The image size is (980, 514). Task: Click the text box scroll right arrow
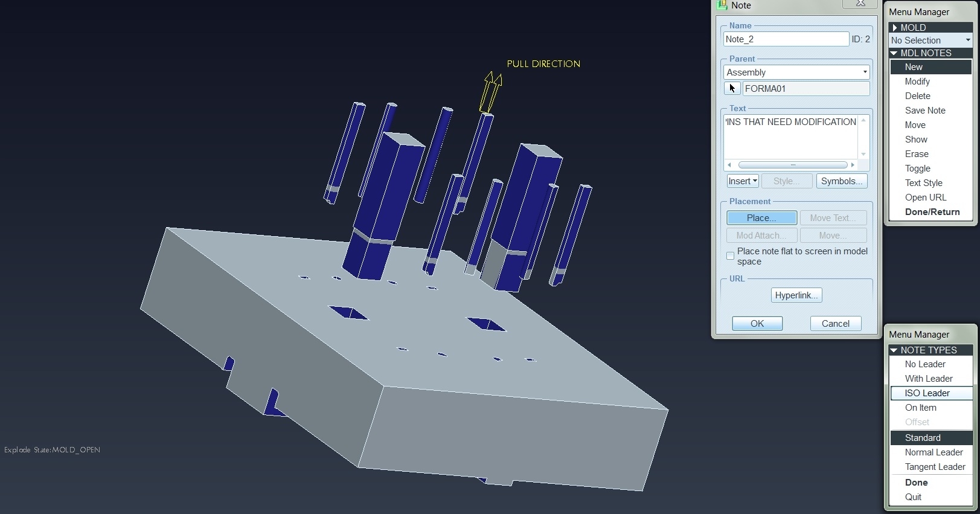pos(853,165)
